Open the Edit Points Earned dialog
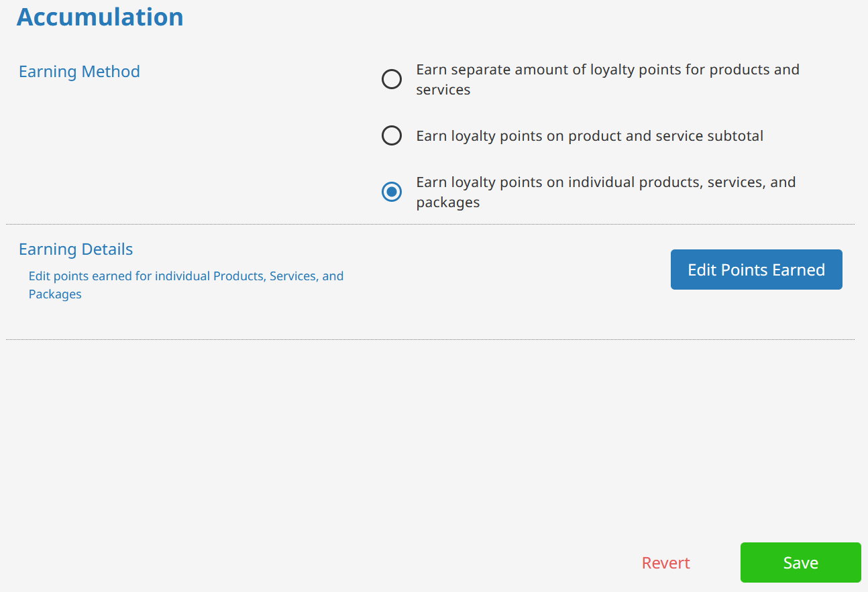 point(756,270)
